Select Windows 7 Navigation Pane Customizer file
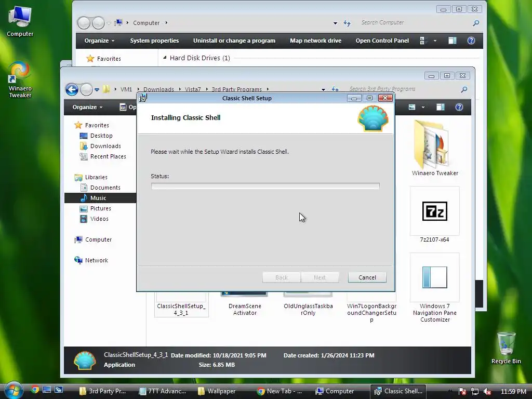The width and height of the screenshot is (532, 399). (x=435, y=288)
